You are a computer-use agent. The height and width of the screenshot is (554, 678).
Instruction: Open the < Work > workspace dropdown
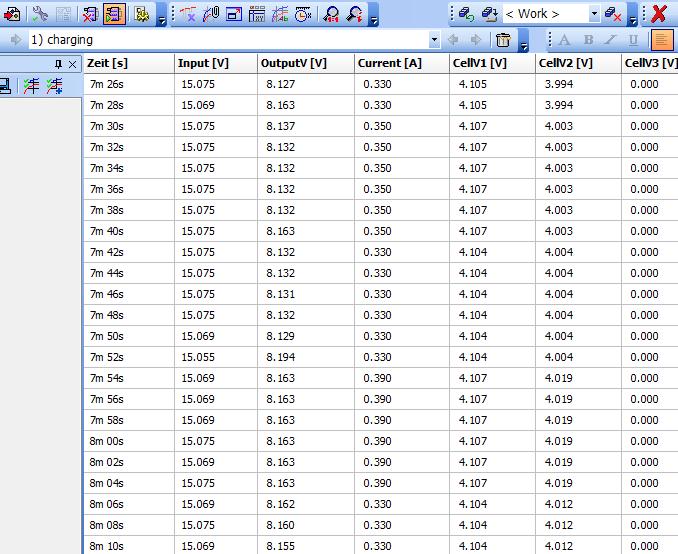pos(595,14)
